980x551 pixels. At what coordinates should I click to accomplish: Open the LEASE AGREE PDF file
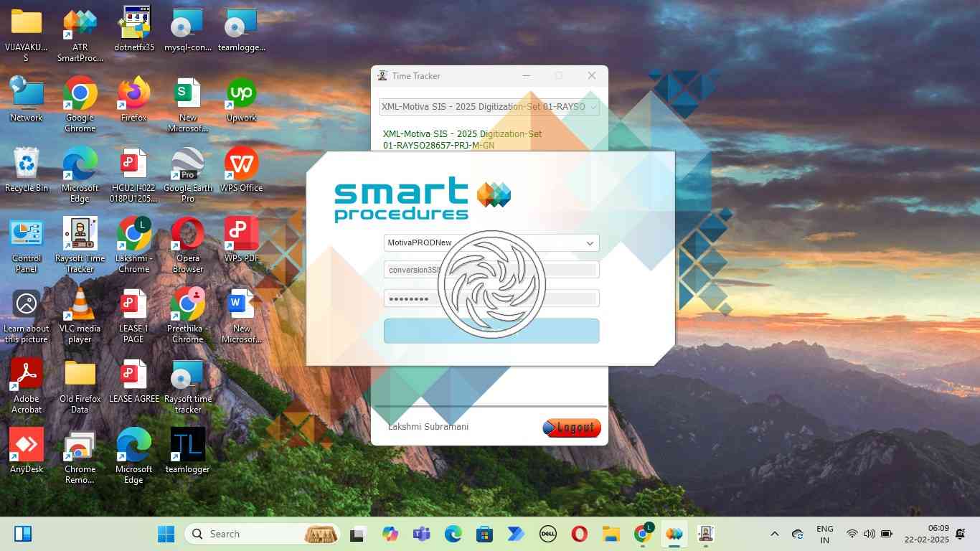134,381
